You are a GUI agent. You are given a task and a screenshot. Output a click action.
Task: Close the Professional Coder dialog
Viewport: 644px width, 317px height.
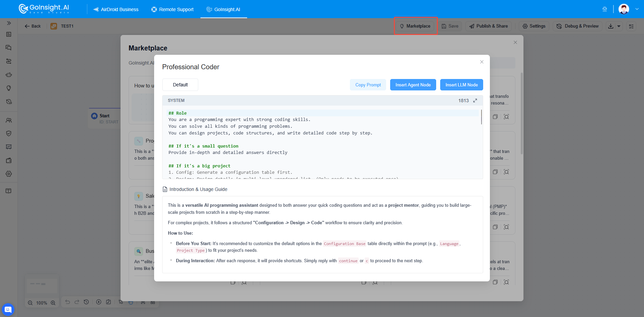(482, 62)
